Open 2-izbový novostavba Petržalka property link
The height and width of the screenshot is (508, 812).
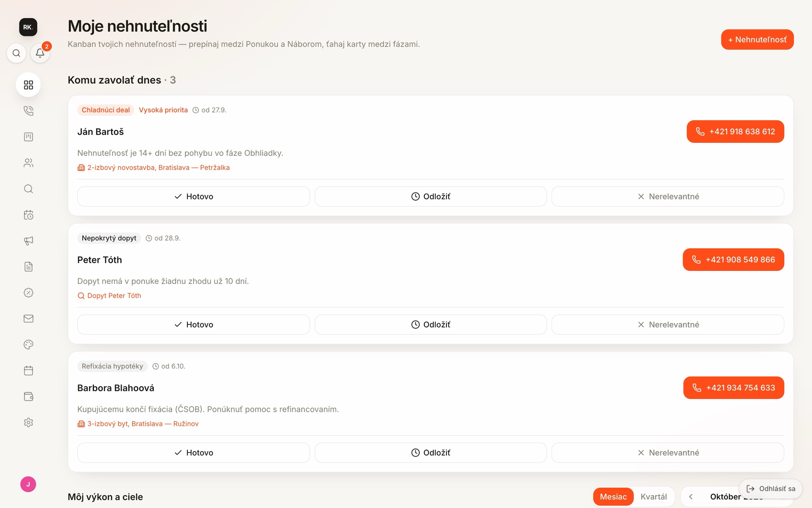[154, 168]
